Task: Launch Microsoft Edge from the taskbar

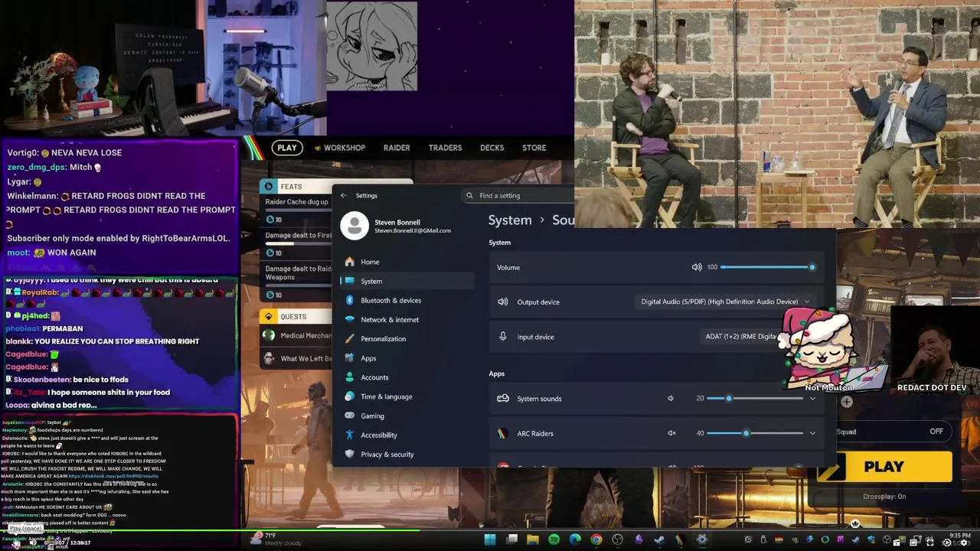Action: coord(575,540)
